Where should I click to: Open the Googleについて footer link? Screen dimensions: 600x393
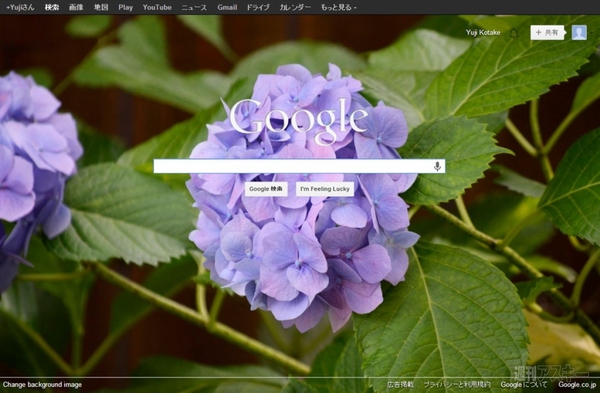(524, 385)
